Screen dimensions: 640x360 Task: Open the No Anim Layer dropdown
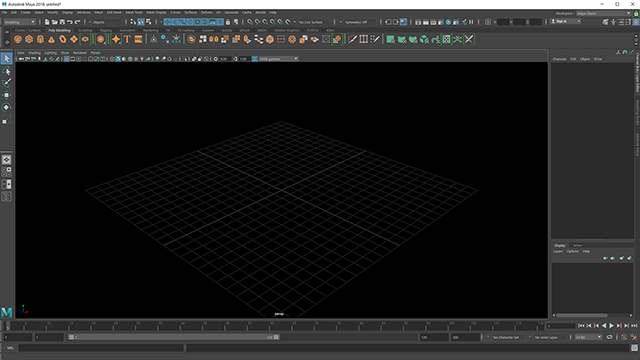[x=548, y=338]
